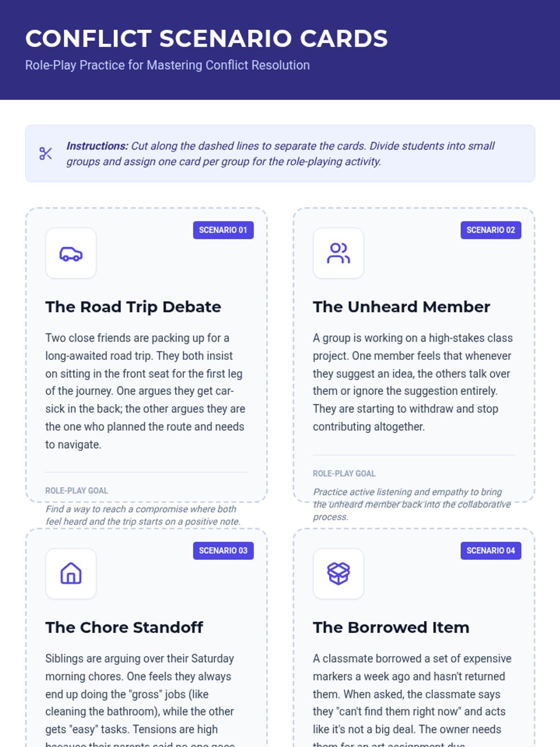560x747 pixels.
Task: Click the Road Trip compromise goal text
Action: coord(143,515)
